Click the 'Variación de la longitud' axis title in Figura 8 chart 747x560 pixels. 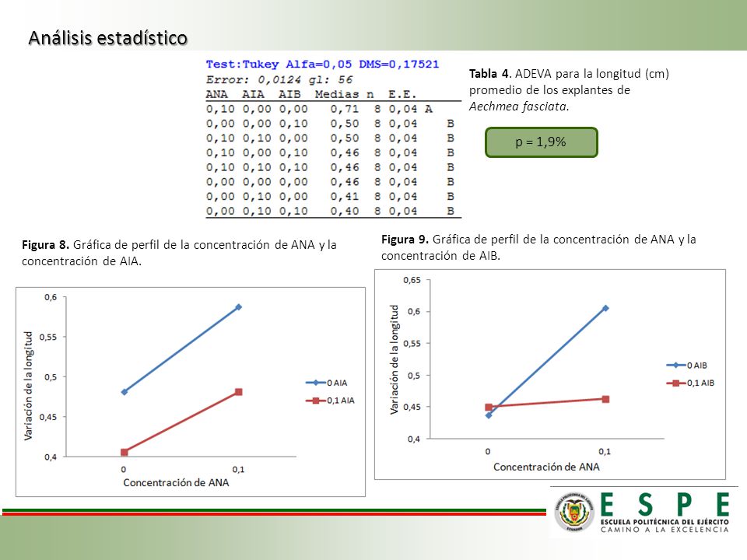pos(28,386)
